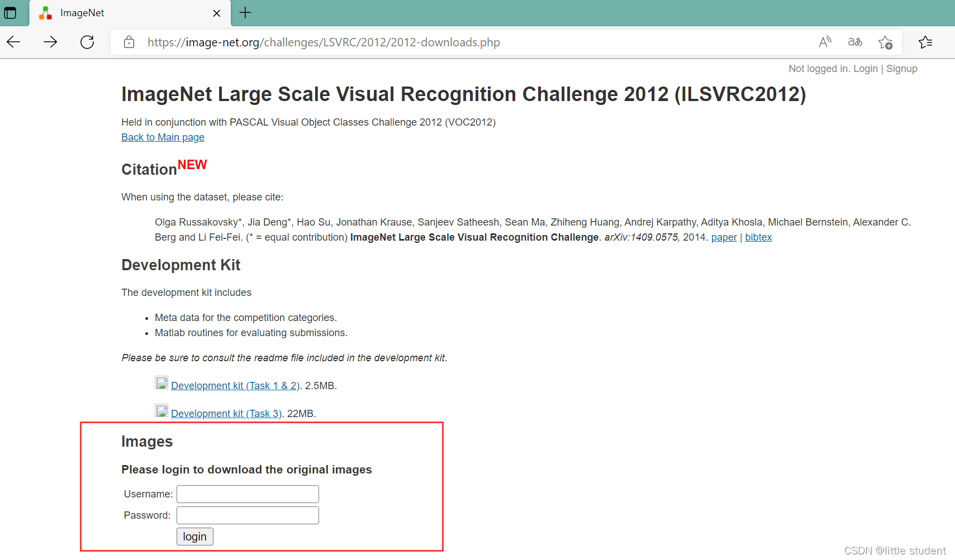Click icon beside Development kit Task 1 & 2
This screenshot has width=955, height=560.
[161, 383]
